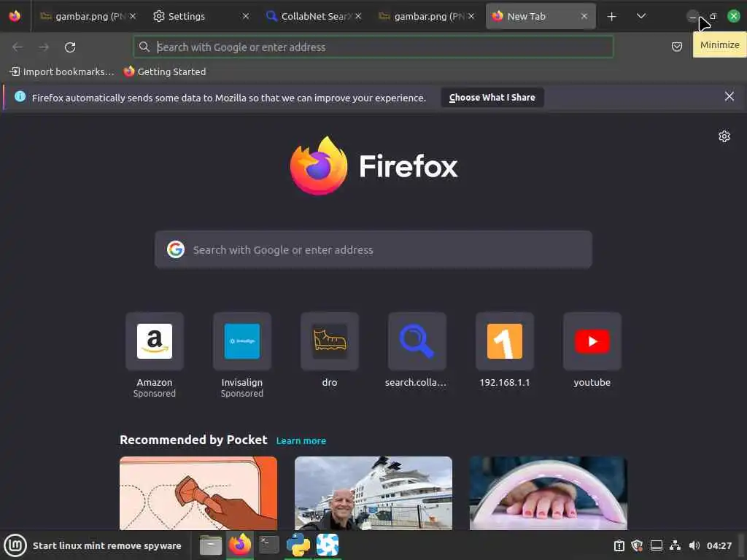
Task: Open the Invisalign sponsored shortcut
Action: [x=242, y=355]
